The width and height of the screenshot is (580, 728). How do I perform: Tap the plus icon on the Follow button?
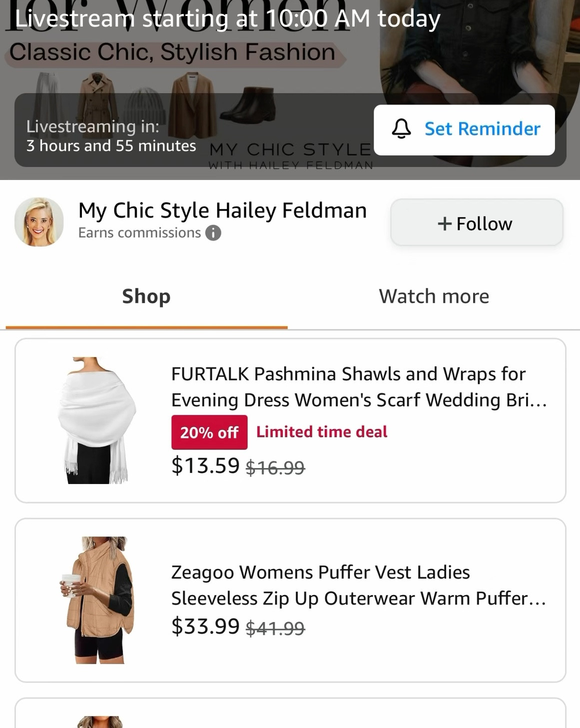tap(445, 223)
